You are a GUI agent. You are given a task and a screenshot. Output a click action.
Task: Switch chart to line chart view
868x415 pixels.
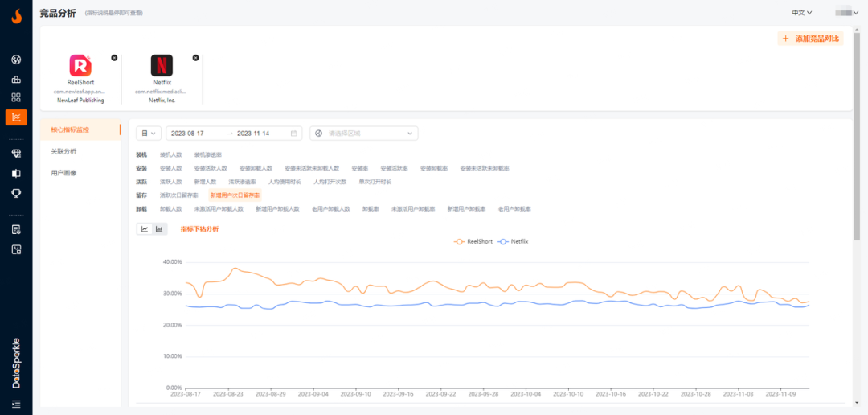tap(145, 229)
